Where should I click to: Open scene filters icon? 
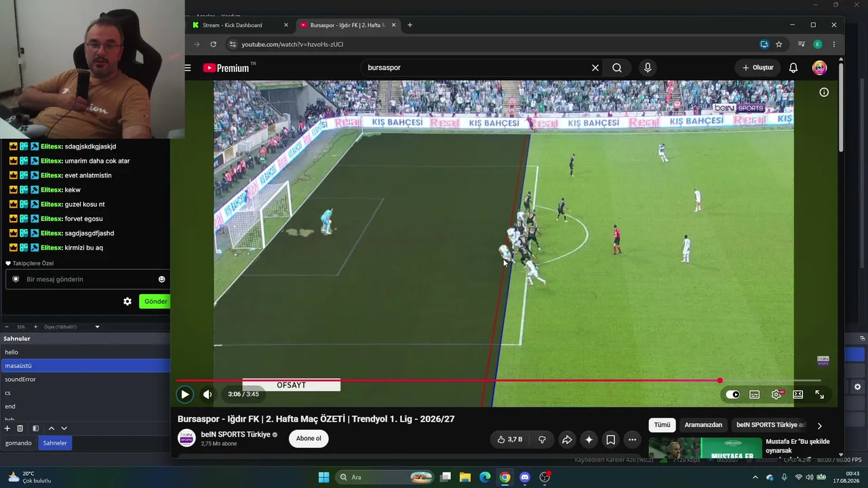[35, 428]
